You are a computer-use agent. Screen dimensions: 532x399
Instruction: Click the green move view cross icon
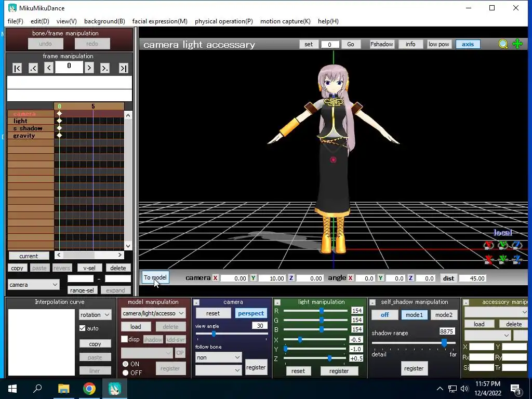pyautogui.click(x=517, y=44)
